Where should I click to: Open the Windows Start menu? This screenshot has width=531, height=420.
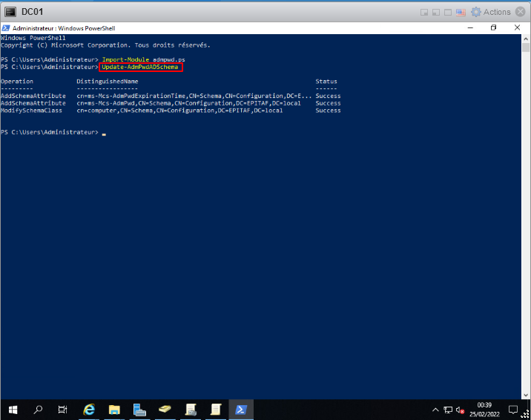point(13,409)
